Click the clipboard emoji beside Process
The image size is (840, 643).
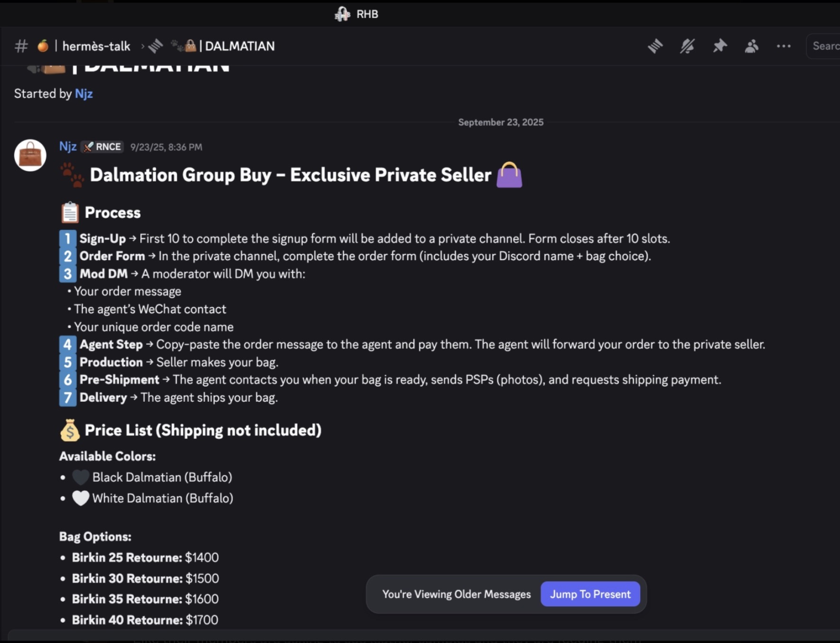[x=70, y=213]
